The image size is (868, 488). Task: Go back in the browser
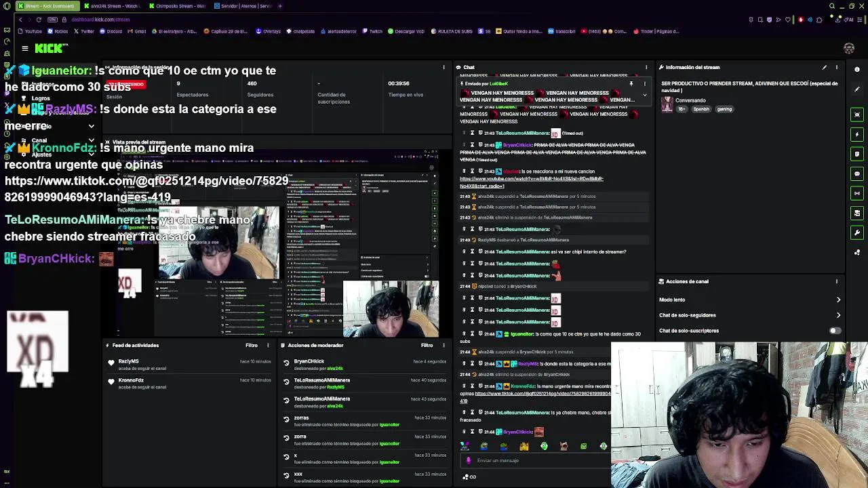(20, 20)
